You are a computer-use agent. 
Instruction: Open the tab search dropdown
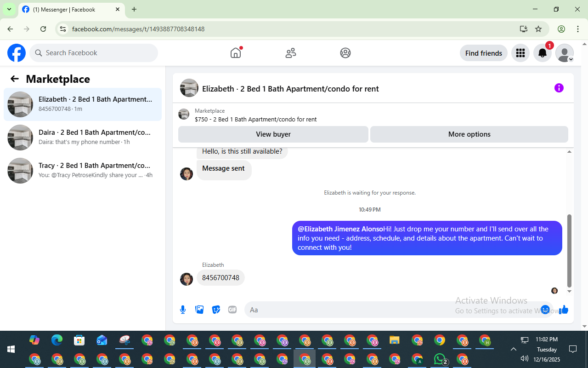[x=9, y=9]
